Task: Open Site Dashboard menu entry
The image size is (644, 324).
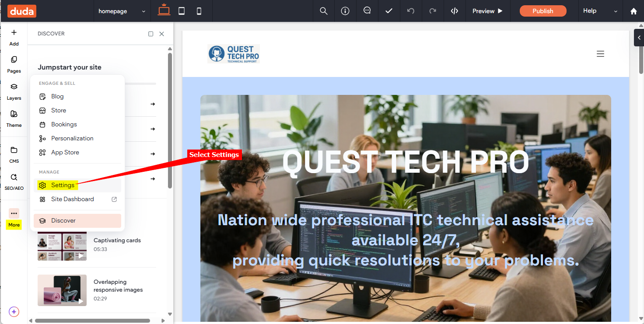Action: click(77, 199)
